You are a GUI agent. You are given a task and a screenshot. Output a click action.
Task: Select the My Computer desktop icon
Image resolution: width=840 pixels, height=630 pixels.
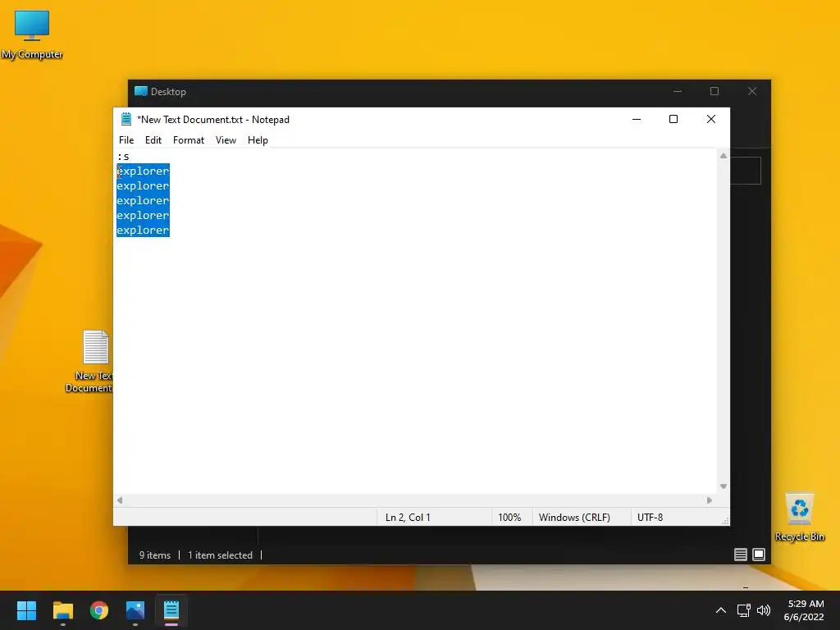tap(32, 34)
